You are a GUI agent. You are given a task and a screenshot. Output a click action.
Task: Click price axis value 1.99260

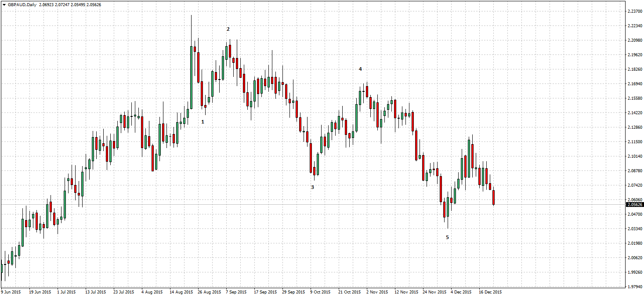[x=634, y=272]
